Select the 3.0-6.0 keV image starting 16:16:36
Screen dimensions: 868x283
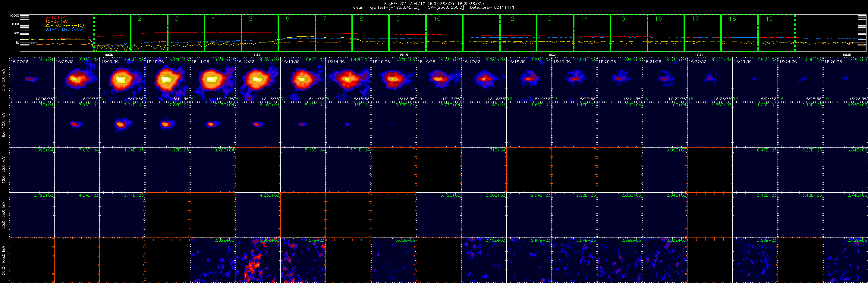point(439,79)
